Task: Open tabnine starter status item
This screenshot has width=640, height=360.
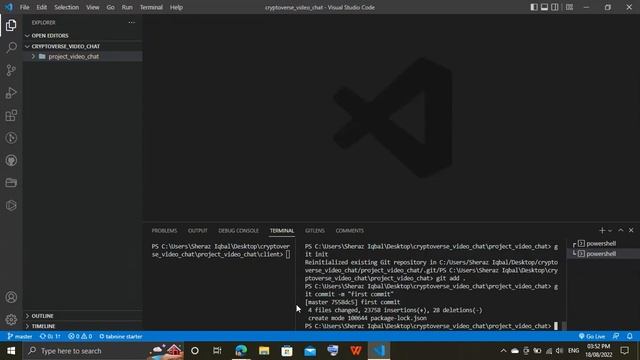Action: coord(121,336)
